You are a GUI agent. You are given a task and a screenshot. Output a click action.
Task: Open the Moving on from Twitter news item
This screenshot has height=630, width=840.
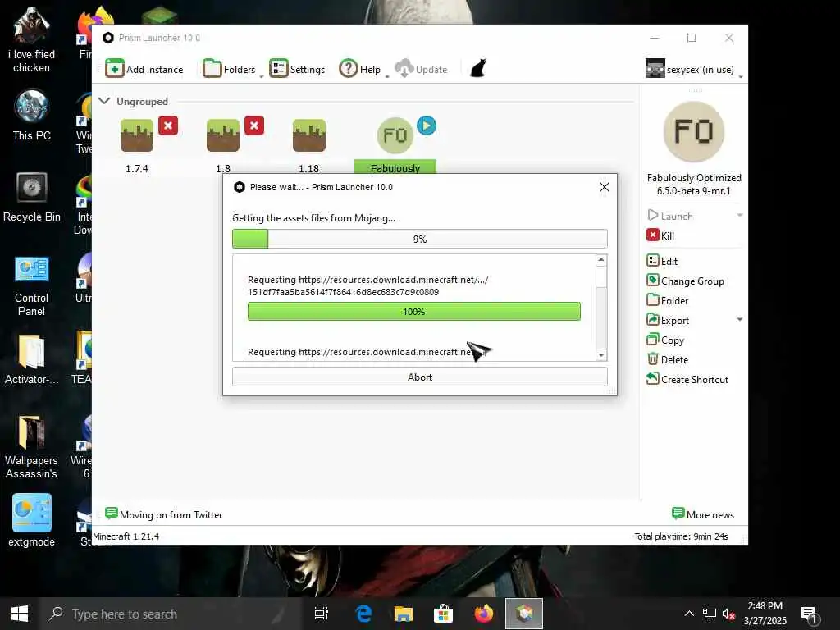point(164,514)
